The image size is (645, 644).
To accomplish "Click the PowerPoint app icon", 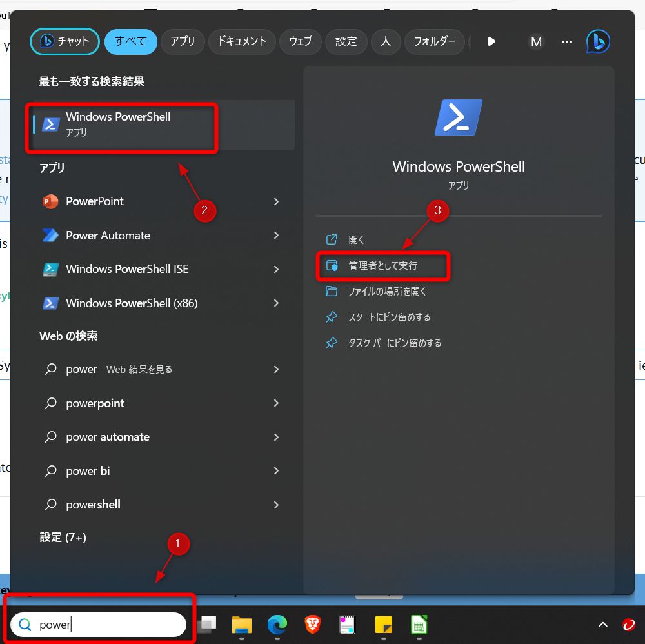I will click(x=50, y=201).
